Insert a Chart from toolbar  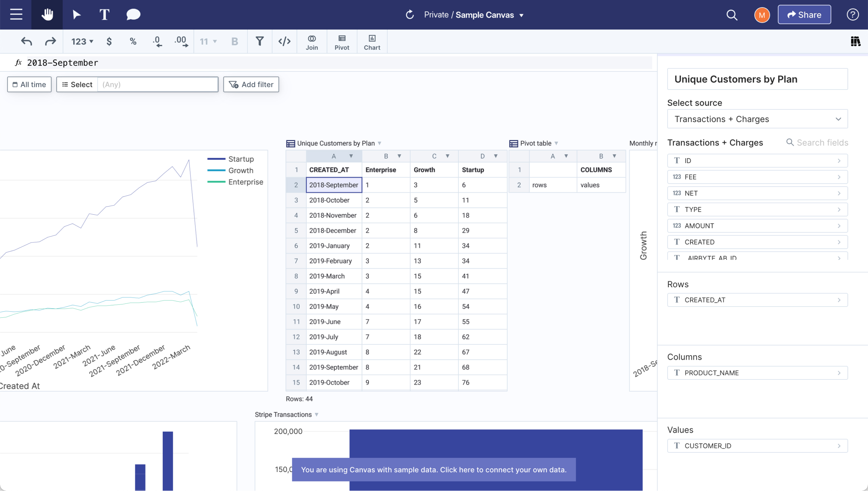tap(372, 42)
